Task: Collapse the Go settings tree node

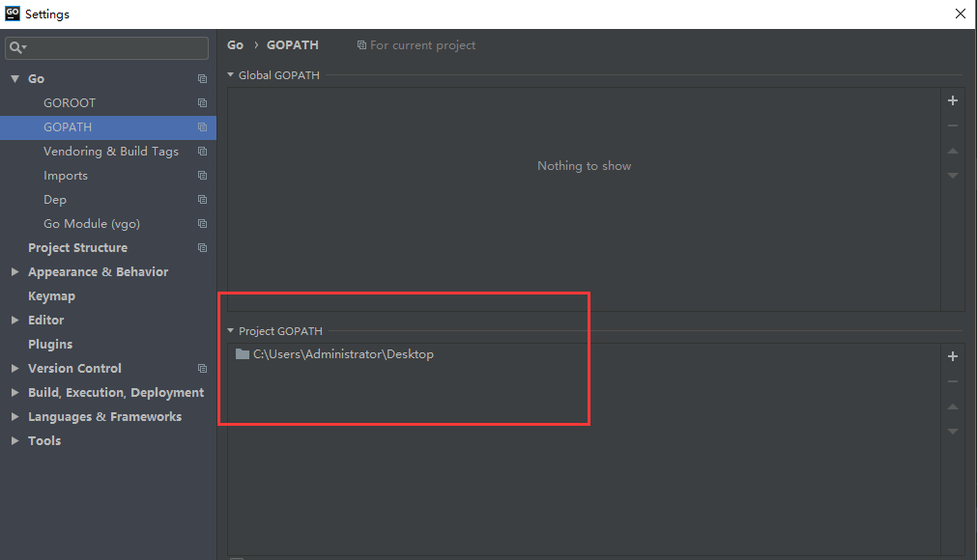Action: [14, 79]
